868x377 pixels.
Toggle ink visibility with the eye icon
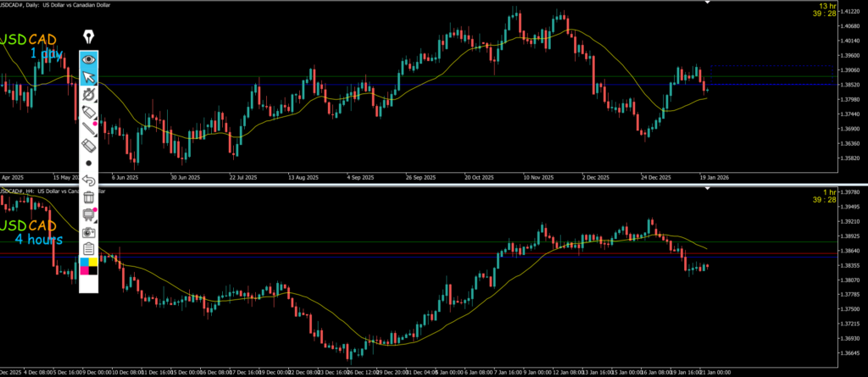pos(88,60)
